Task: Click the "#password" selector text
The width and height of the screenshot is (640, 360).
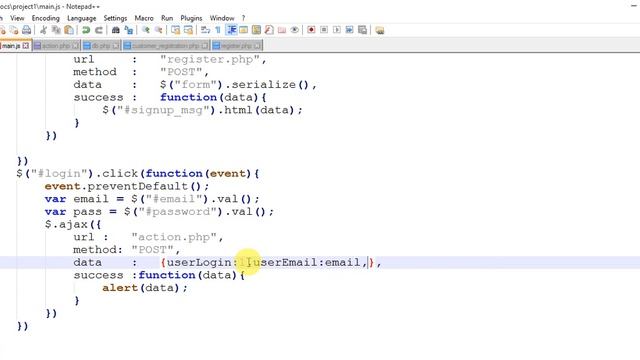Action: tap(178, 212)
